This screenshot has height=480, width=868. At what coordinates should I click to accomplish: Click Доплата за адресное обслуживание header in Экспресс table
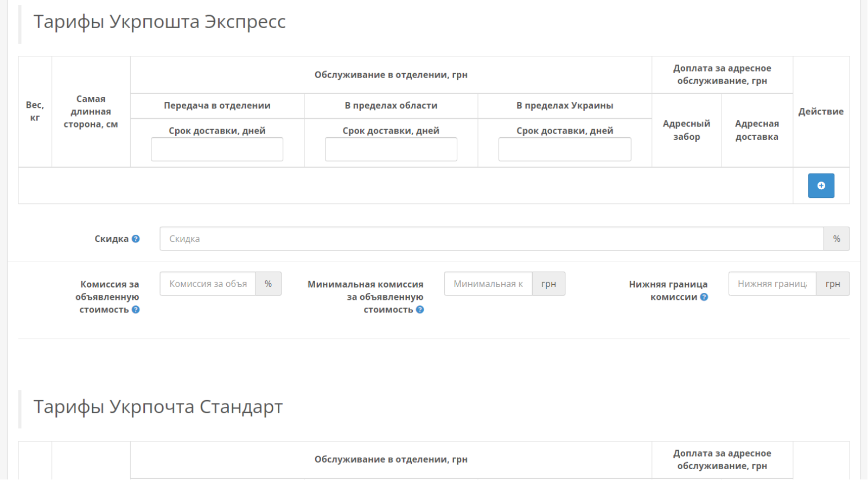[722, 74]
